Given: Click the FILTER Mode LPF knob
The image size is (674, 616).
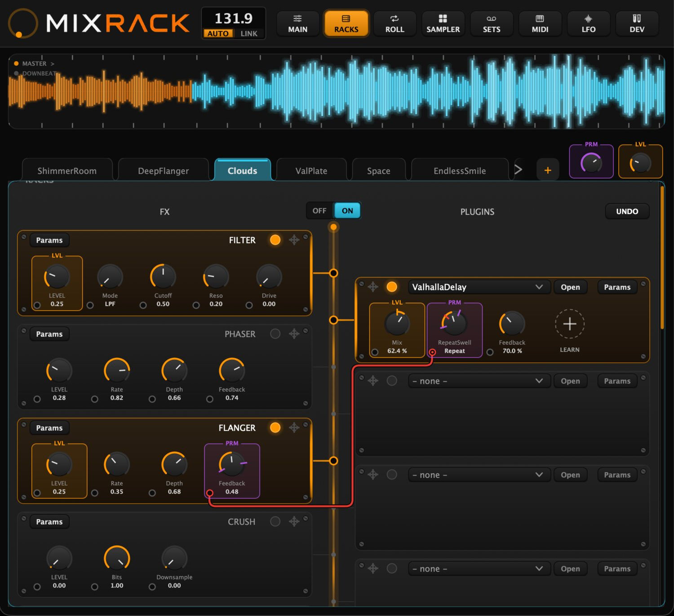Looking at the screenshot, I should (110, 277).
